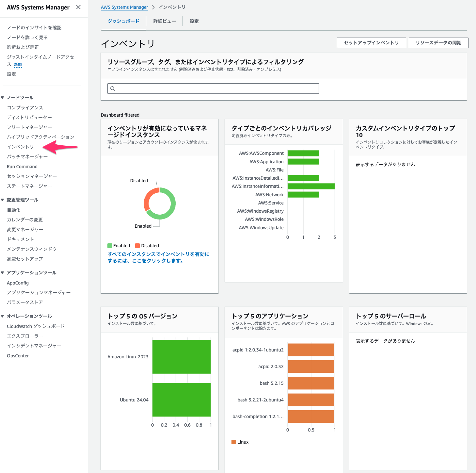Open 自動化 in sidebar
Viewport: 476px width, 473px height.
14,210
